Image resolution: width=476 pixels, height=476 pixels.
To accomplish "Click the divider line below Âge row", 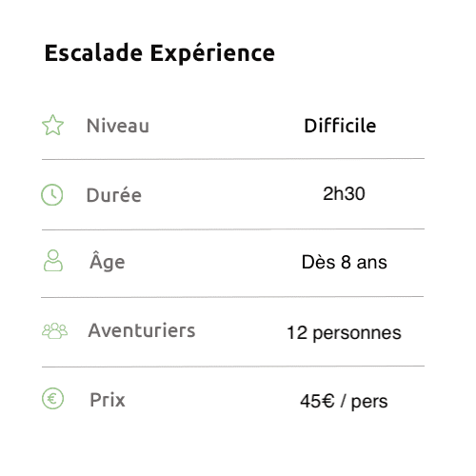I will pyautogui.click(x=232, y=297).
